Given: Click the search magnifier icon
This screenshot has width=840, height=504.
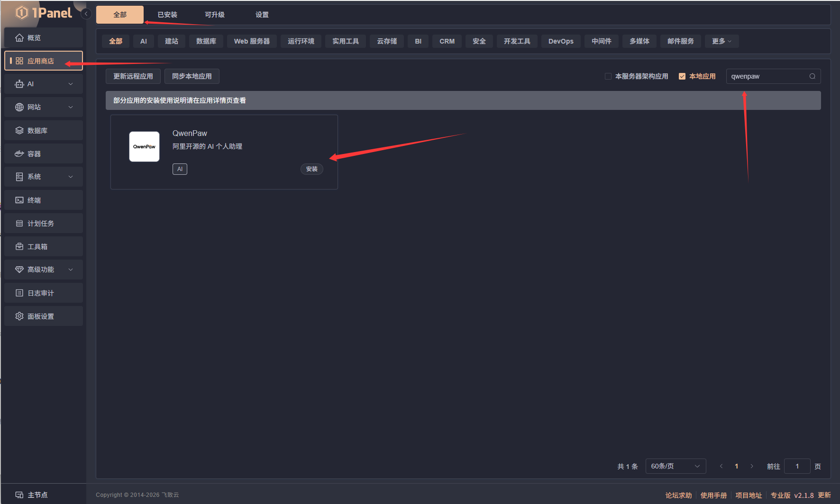Looking at the screenshot, I should 812,76.
